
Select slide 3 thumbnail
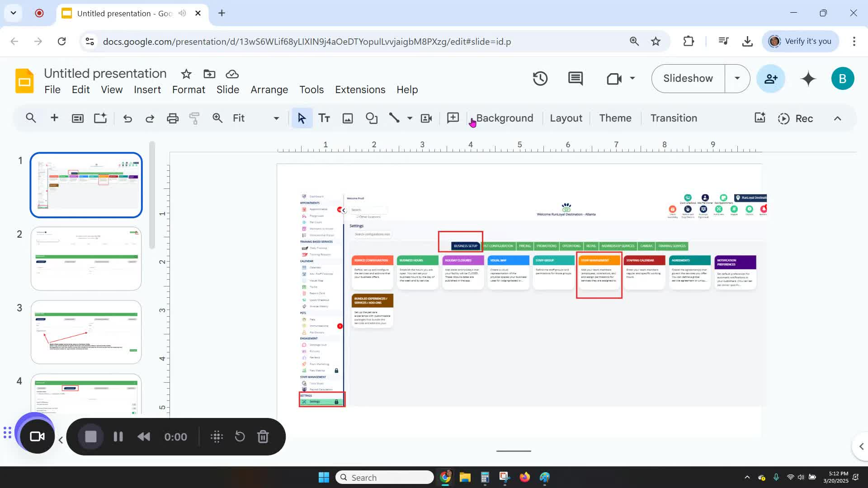(86, 332)
